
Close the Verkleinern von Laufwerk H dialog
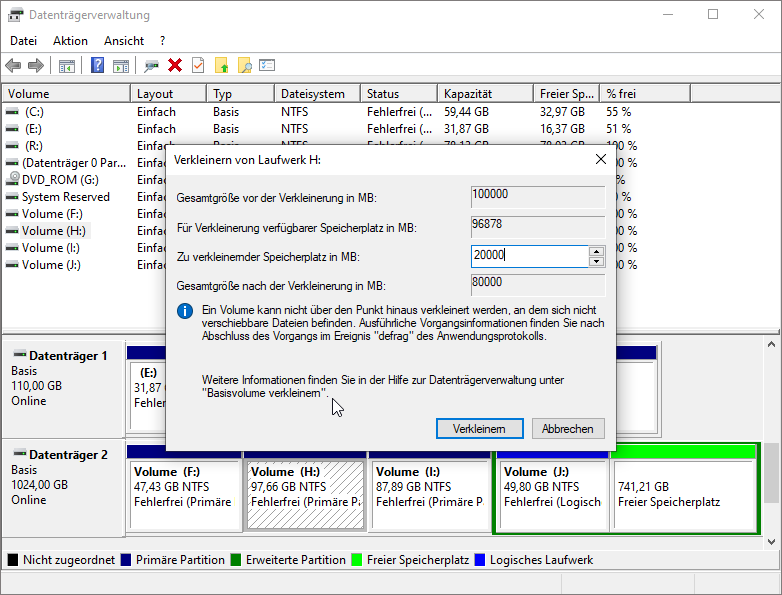click(601, 159)
